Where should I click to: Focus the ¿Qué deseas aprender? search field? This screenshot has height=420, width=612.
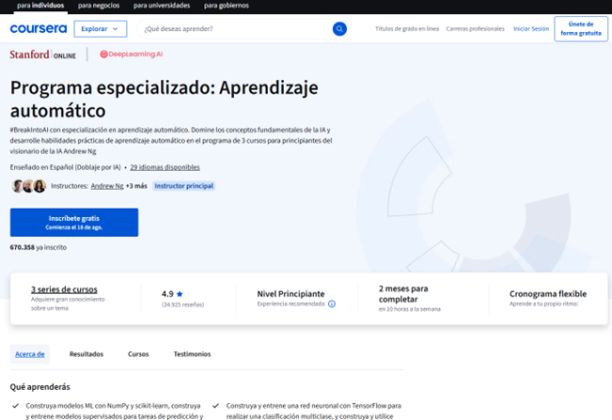pyautogui.click(x=235, y=29)
